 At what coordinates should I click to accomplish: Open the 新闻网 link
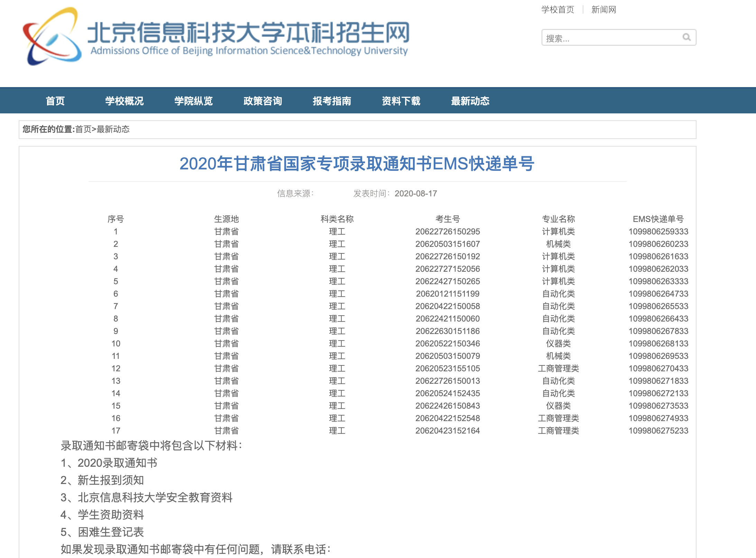pyautogui.click(x=603, y=10)
